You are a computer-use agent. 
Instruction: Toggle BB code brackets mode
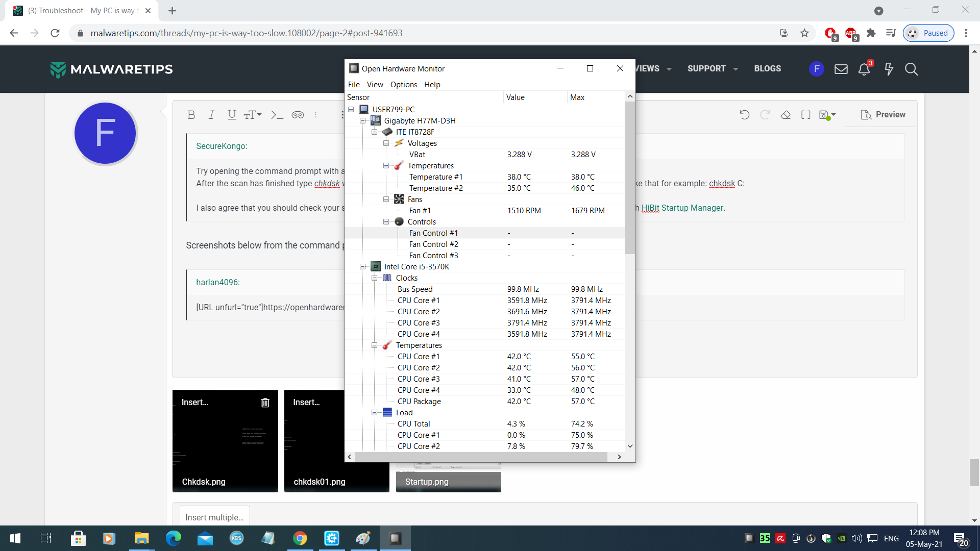pyautogui.click(x=805, y=115)
